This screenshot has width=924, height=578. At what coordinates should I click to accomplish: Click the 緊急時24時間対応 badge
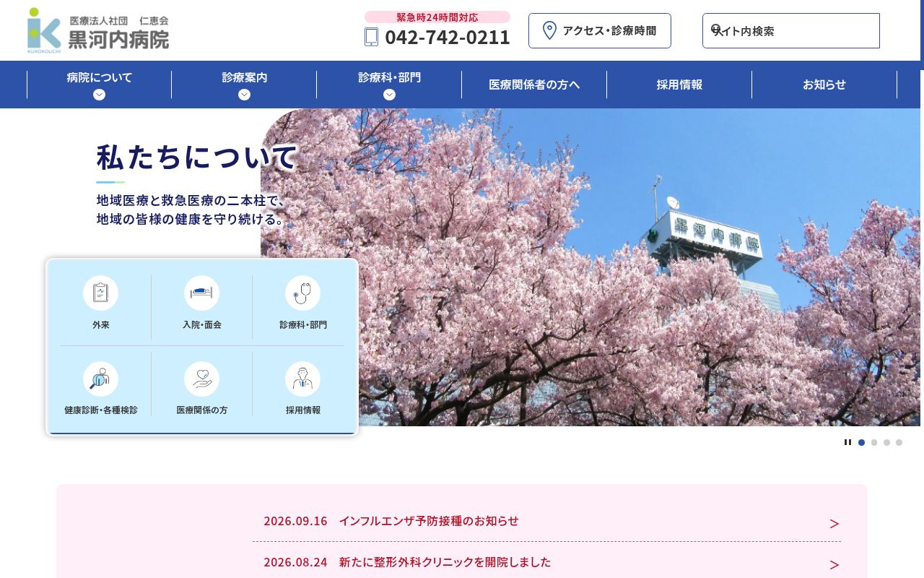(x=437, y=17)
